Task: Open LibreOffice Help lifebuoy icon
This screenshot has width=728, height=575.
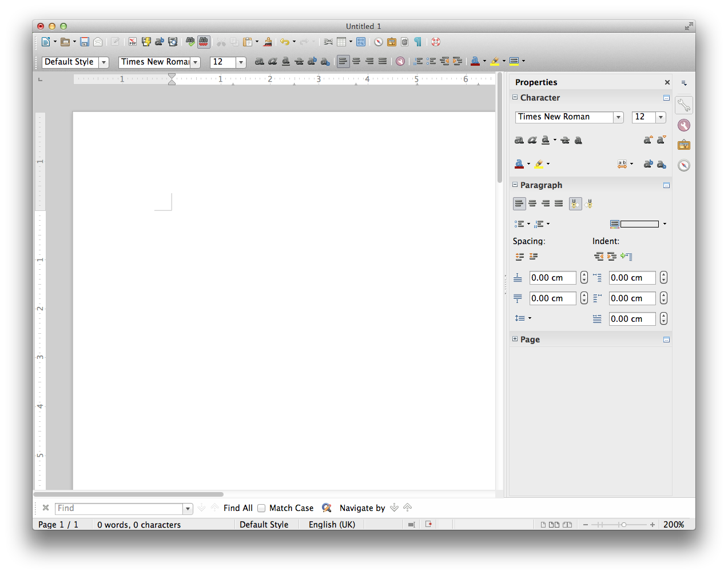Action: point(436,42)
